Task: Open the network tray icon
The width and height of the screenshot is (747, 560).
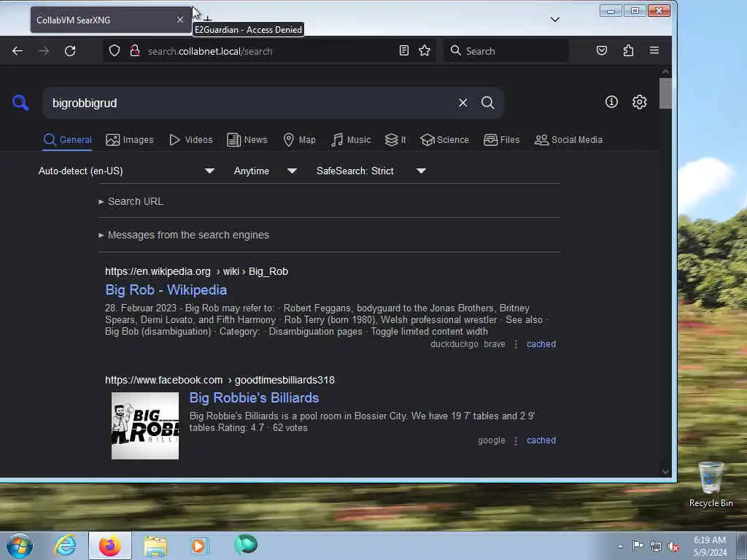Action: [x=656, y=547]
